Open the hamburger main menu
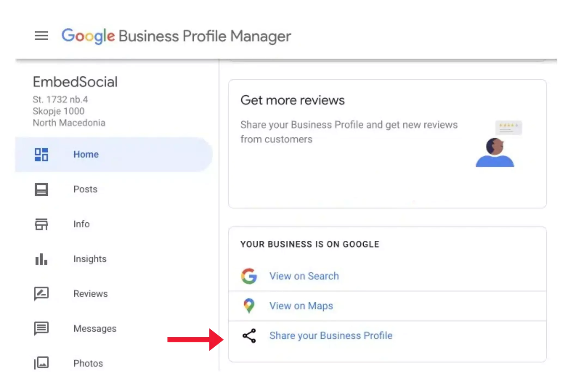Image resolution: width=581 pixels, height=392 pixels. point(41,36)
